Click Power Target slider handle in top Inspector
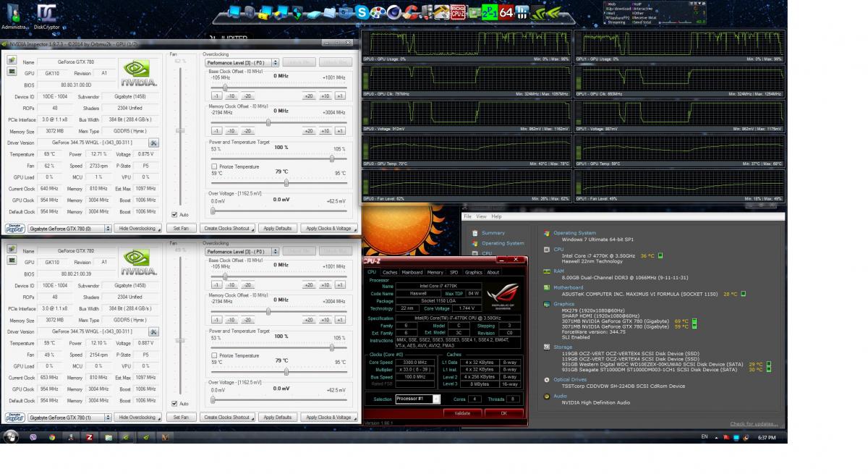This screenshot has height=474, width=868. tap(333, 158)
